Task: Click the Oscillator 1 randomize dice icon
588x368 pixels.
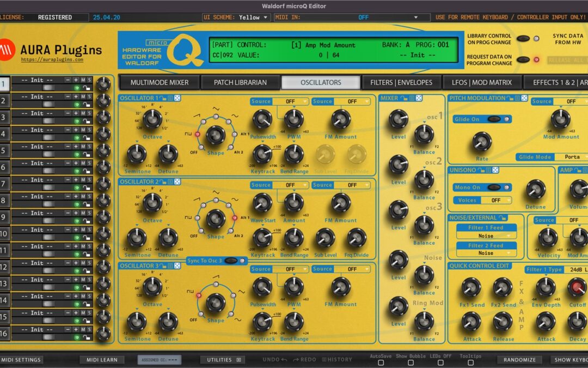Action: pyautogui.click(x=177, y=98)
